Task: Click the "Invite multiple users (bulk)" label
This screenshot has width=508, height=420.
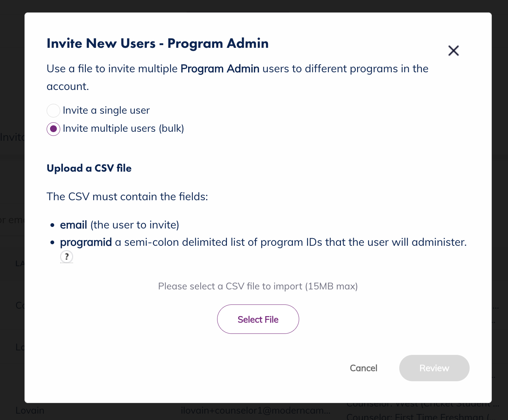Action: tap(123, 128)
